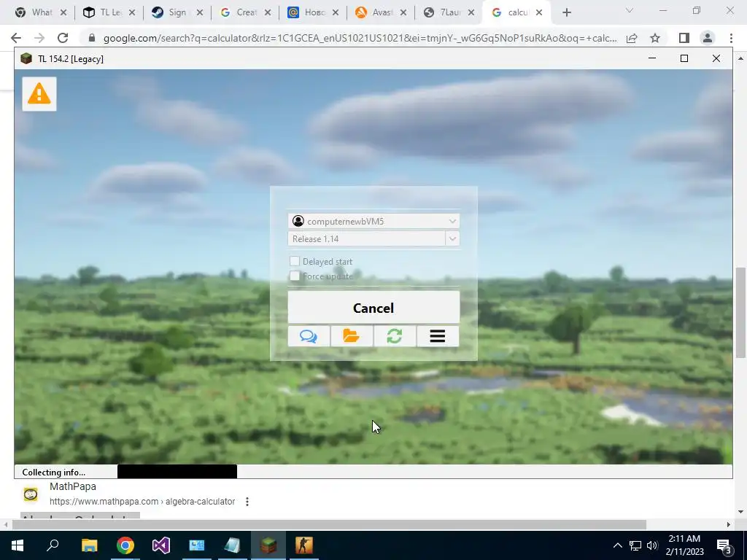The image size is (747, 560).
Task: Switch to the Avast tab
Action: pos(381,12)
